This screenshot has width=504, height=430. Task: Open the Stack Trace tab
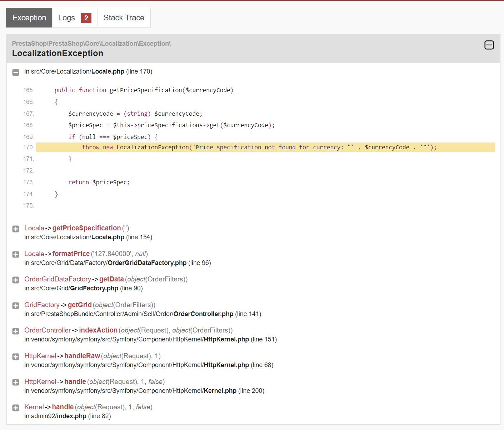tap(124, 17)
